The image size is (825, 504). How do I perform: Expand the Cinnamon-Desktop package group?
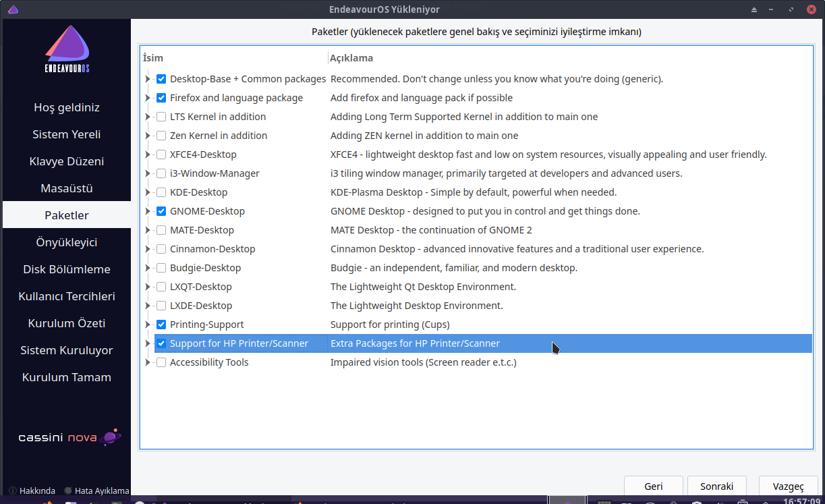(x=148, y=249)
